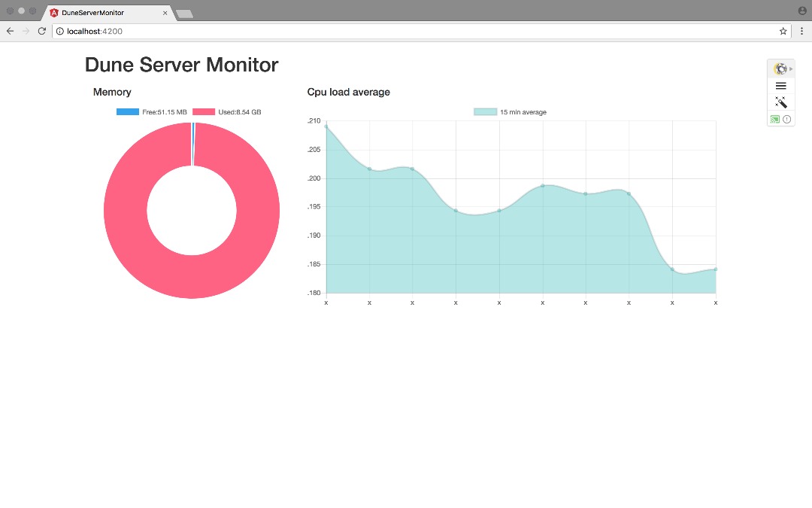
Task: Open the Chrome profile avatar icon
Action: tap(803, 11)
